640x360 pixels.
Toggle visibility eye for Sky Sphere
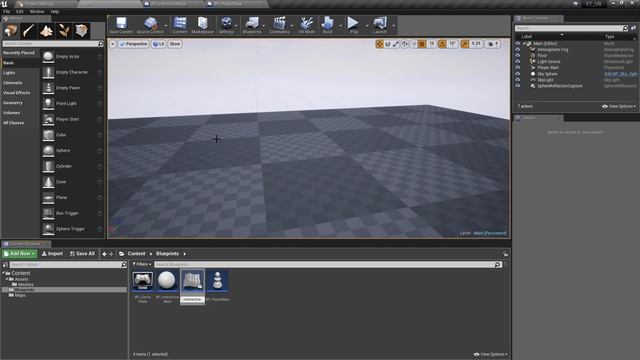coord(518,74)
